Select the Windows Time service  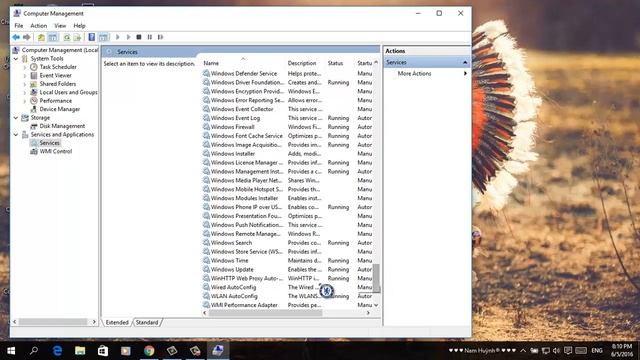(229, 260)
